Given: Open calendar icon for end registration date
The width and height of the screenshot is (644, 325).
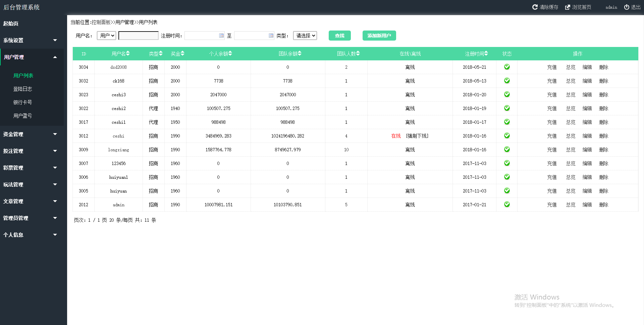Looking at the screenshot, I should pyautogui.click(x=271, y=36).
